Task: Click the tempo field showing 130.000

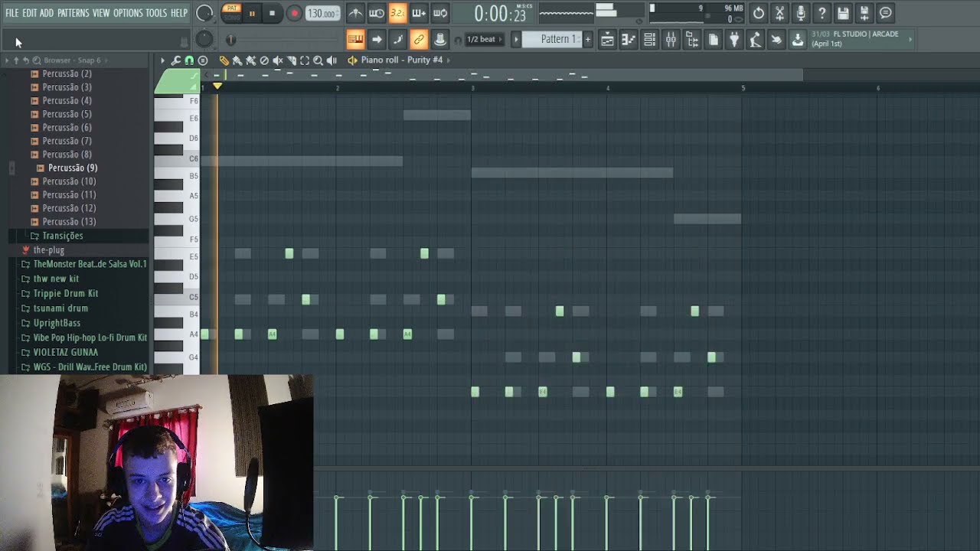Action: coord(322,13)
